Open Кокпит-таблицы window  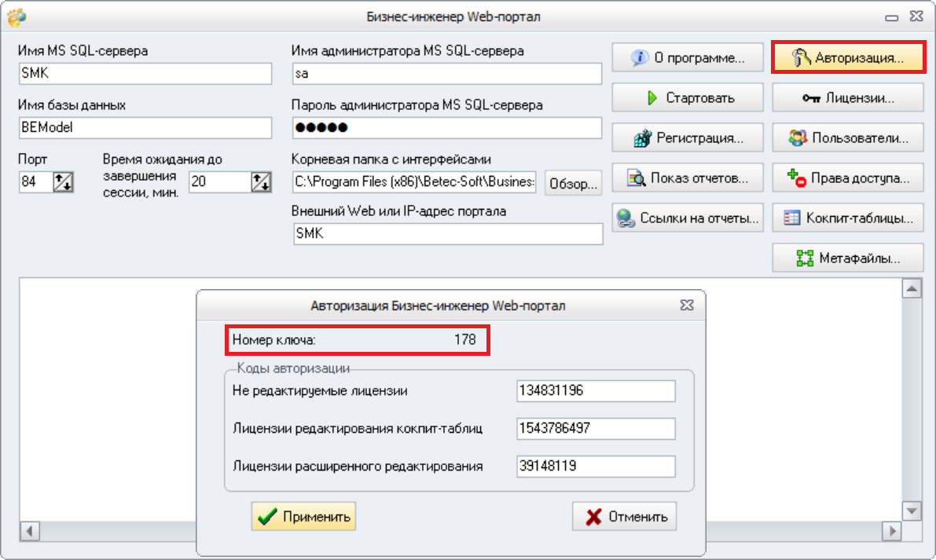(x=848, y=218)
